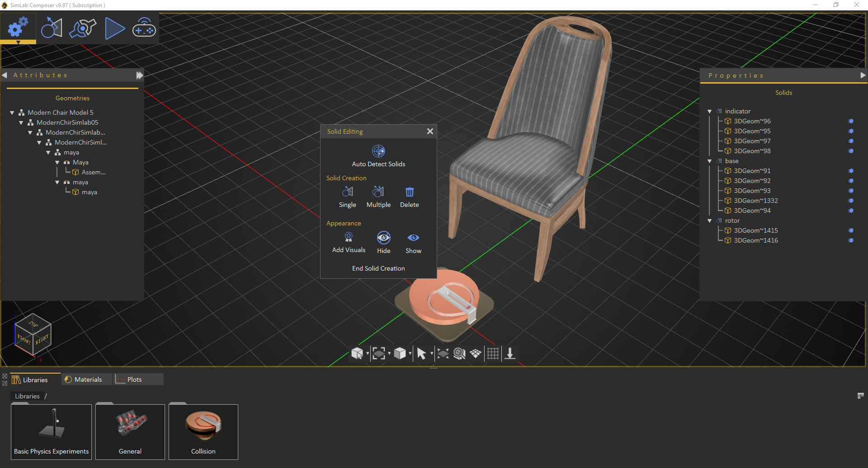Toggle visibility dot for 3DGeom~95
This screenshot has width=868, height=468.
[851, 131]
